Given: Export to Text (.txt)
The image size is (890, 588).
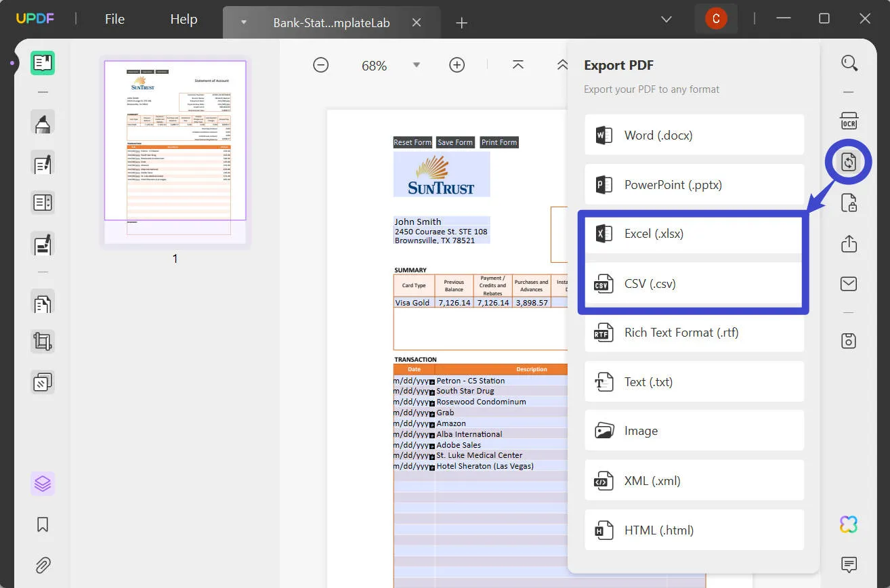Looking at the screenshot, I should pos(694,382).
